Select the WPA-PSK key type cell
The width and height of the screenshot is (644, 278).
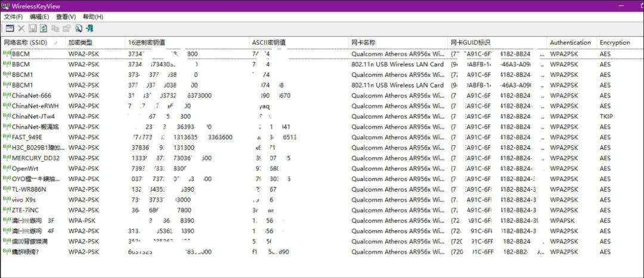82,221
